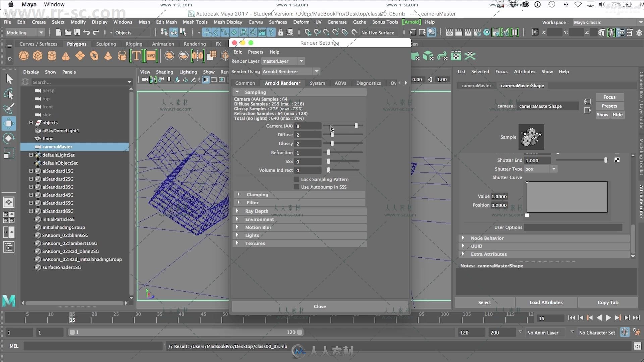Toggle the wireframe display icon in viewport
The width and height of the screenshot is (644, 362).
pyautogui.click(x=206, y=80)
